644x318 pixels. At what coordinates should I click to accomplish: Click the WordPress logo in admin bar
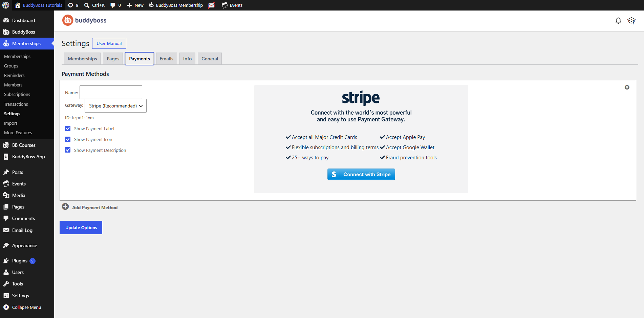click(x=6, y=5)
